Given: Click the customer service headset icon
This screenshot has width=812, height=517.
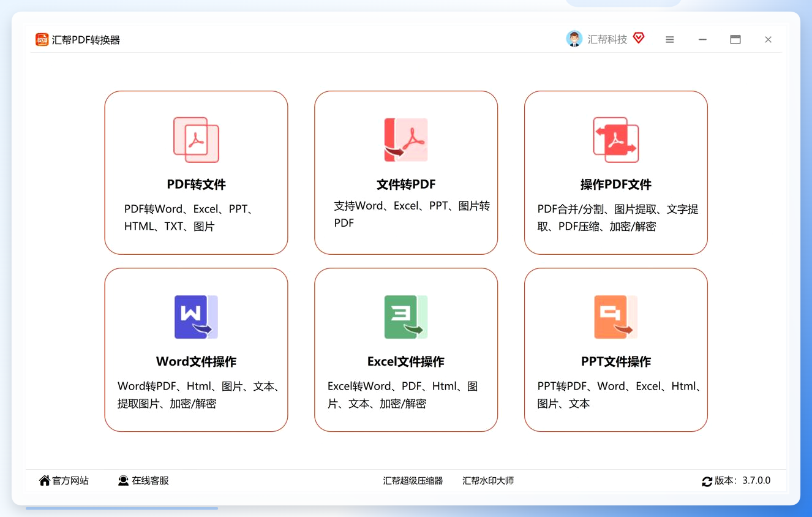Looking at the screenshot, I should [123, 481].
